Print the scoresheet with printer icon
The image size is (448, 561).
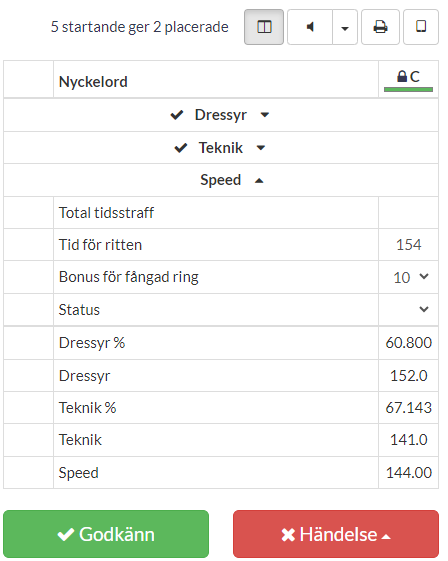pos(380,27)
